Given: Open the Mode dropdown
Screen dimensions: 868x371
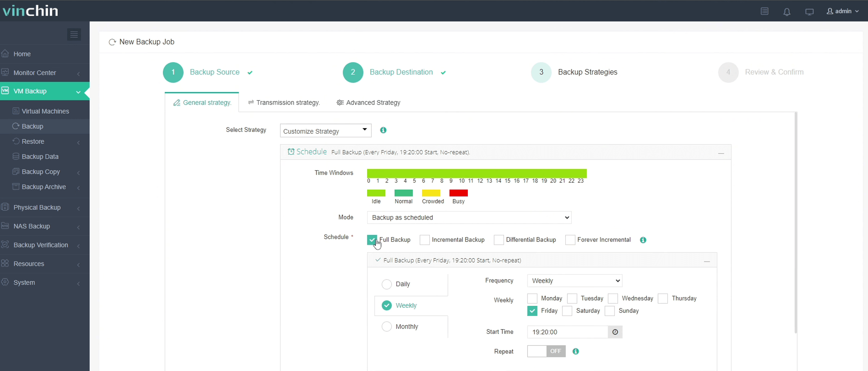Looking at the screenshot, I should 469,218.
